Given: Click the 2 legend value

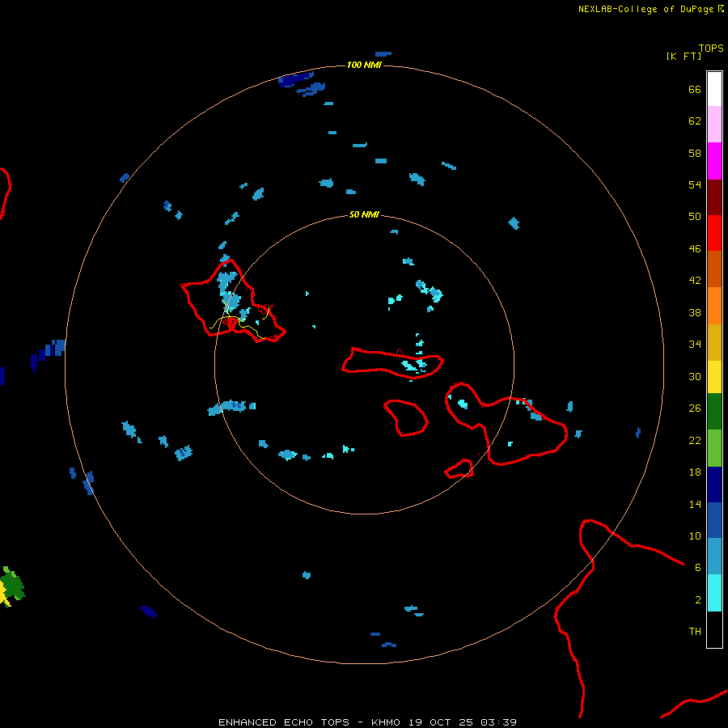Looking at the screenshot, I should click(x=698, y=600).
